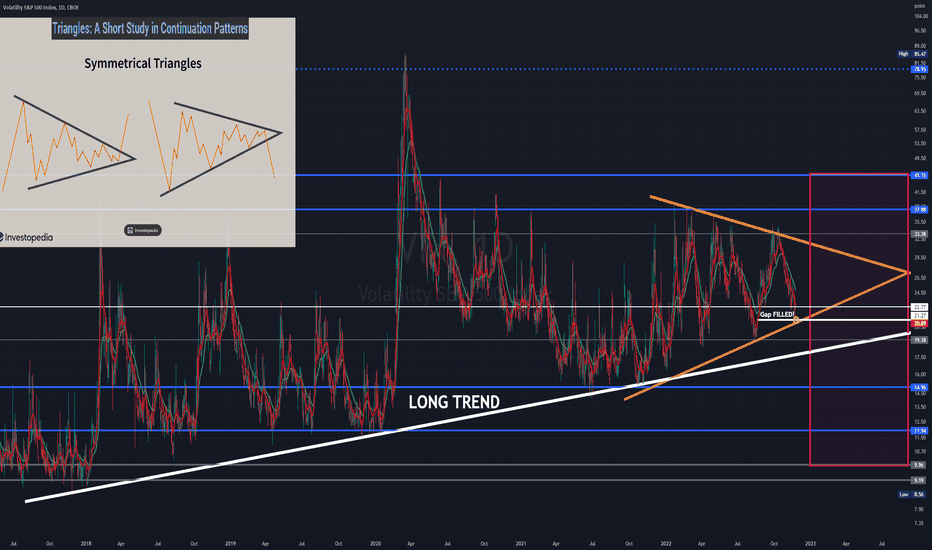
Task: Click the orange circle marker near Gap FILLED
Action: pyautogui.click(x=796, y=320)
